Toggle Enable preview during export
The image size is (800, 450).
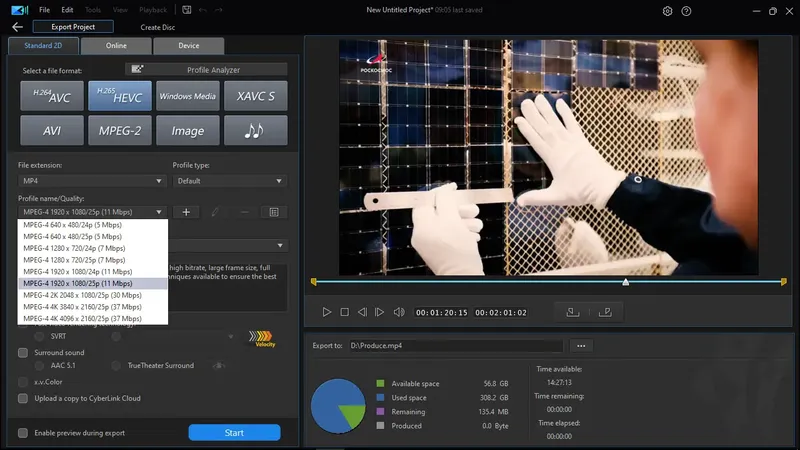(x=23, y=433)
